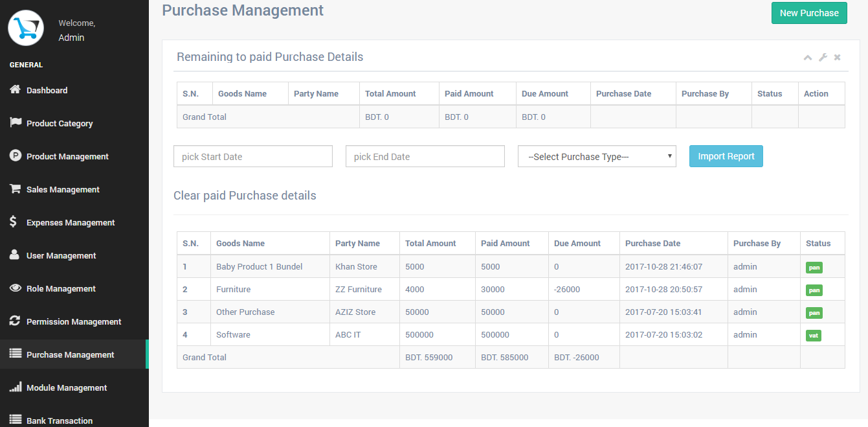Click the Expenses Management dollar icon
Screen dimensions: 868x427
(x=14, y=222)
